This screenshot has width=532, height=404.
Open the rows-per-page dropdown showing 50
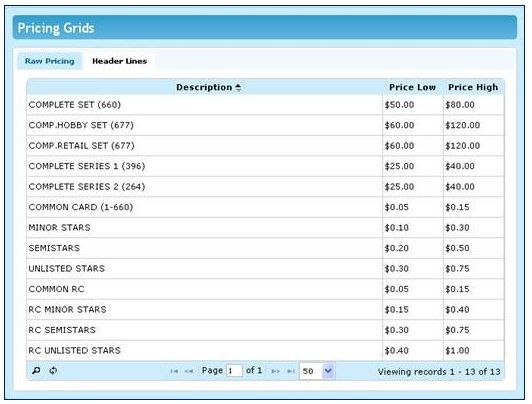(317, 371)
